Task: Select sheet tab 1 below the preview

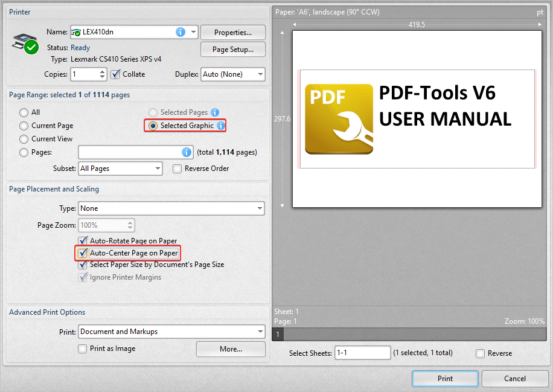Action: pos(277,334)
